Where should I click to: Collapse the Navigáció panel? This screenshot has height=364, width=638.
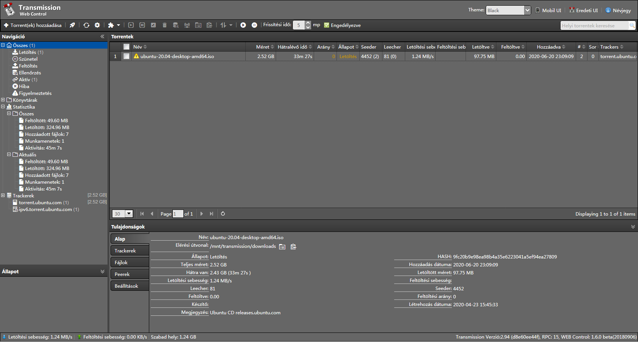coord(102,36)
